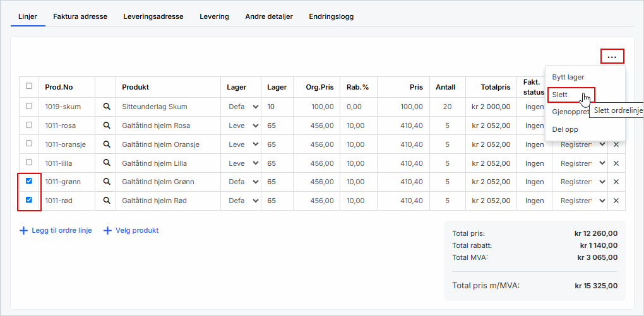644x316 pixels.
Task: Click search icon for 1011-grønn row
Action: point(107,182)
